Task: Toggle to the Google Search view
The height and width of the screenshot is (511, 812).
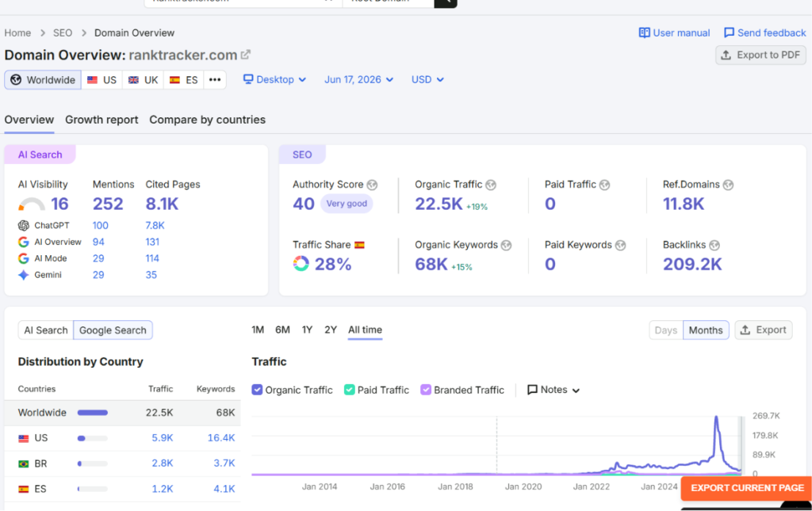Action: click(x=113, y=330)
